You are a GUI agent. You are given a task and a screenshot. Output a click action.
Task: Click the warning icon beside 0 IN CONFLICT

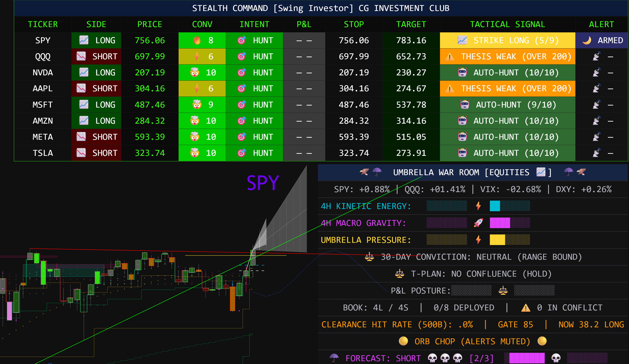pyautogui.click(x=526, y=308)
